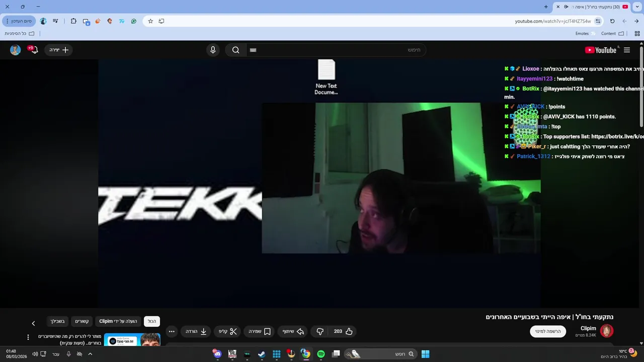Click the Chrome forward arrow
The width and height of the screenshot is (644, 362).
tap(624, 21)
